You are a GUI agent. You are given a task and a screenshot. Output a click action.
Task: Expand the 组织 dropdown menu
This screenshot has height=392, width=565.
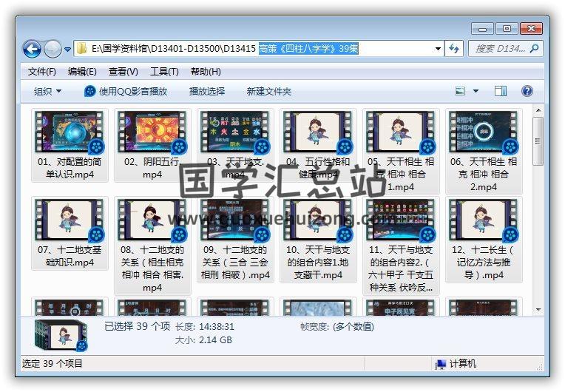pos(47,92)
